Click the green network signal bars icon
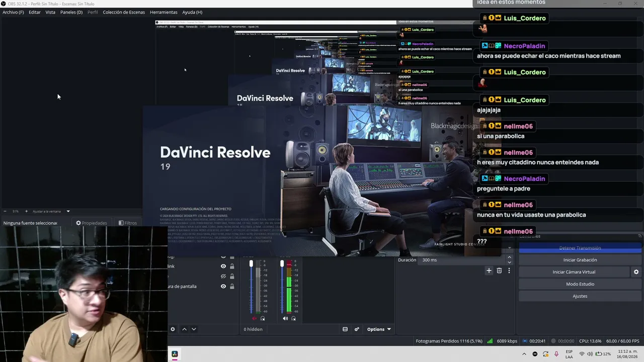This screenshot has height=362, width=644. pyautogui.click(x=490, y=341)
